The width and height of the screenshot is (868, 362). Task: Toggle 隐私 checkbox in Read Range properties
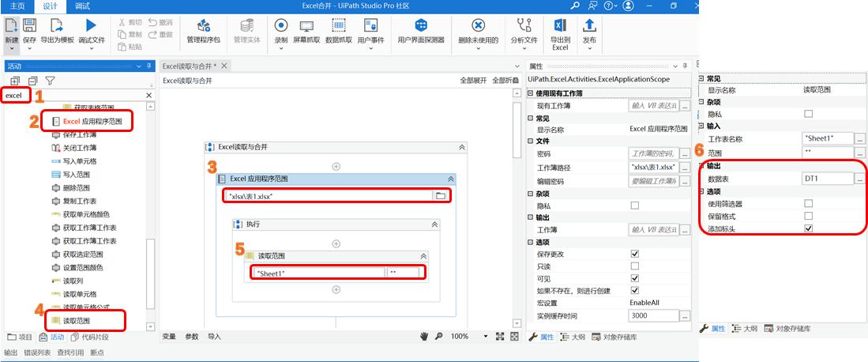pyautogui.click(x=808, y=114)
